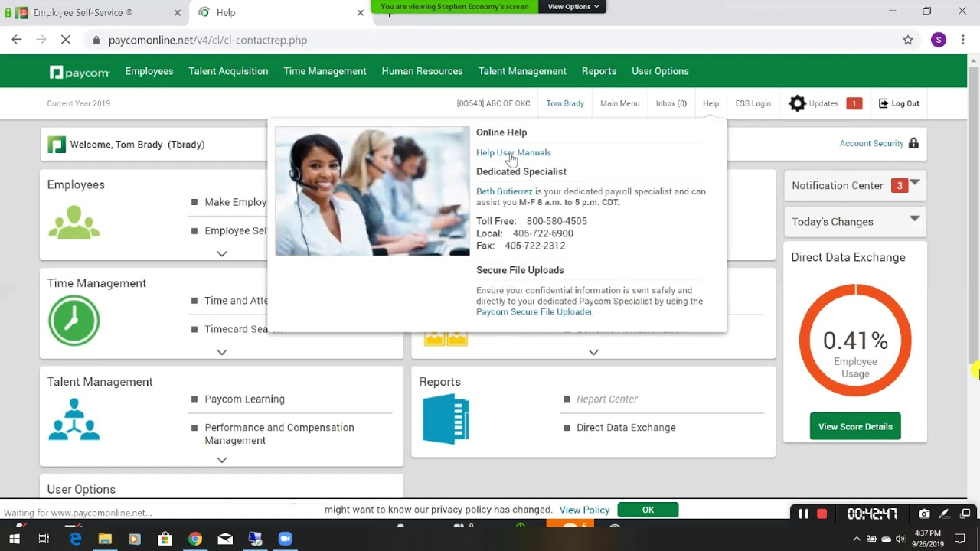The height and width of the screenshot is (551, 980).
Task: Open Zoom from the Windows taskbar
Action: 285,539
